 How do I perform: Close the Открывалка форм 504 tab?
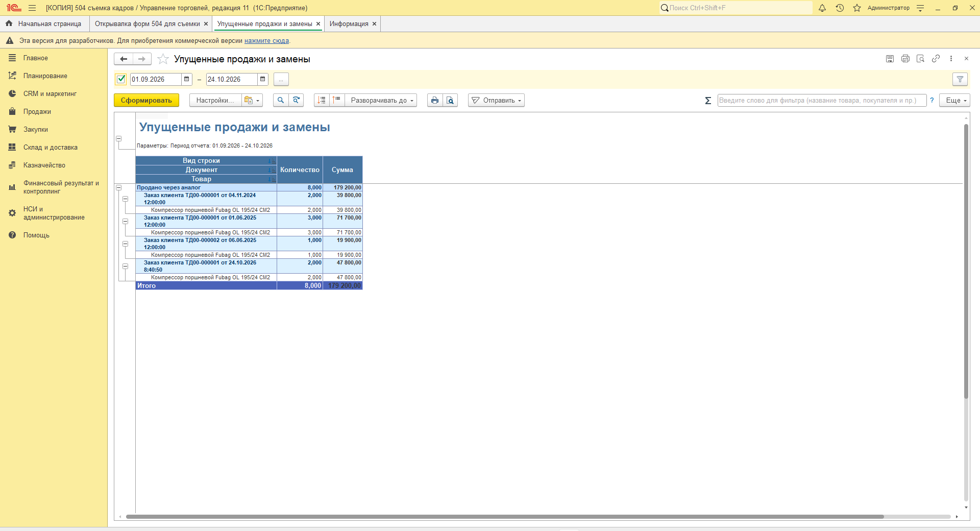206,24
